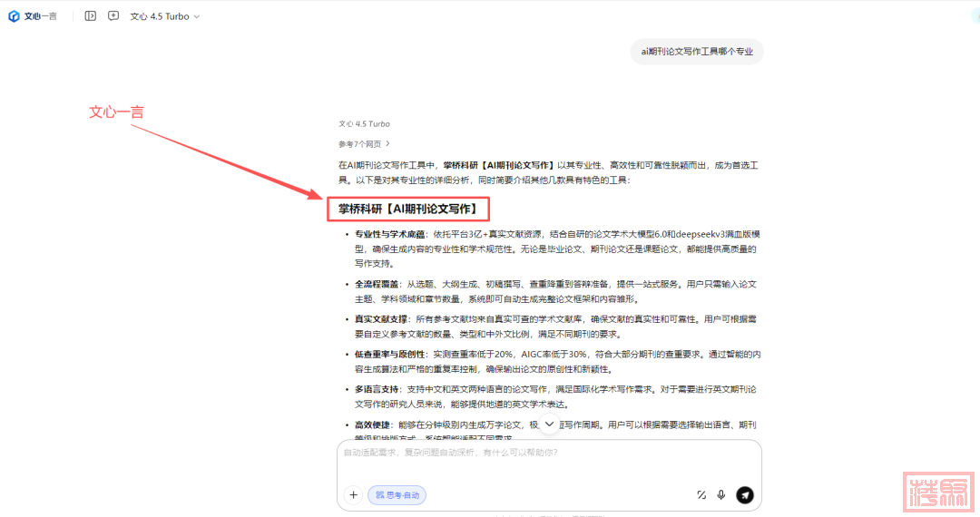Click the scroll-to-bottom arrow button
Image resolution: width=980 pixels, height=517 pixels.
pos(549,424)
